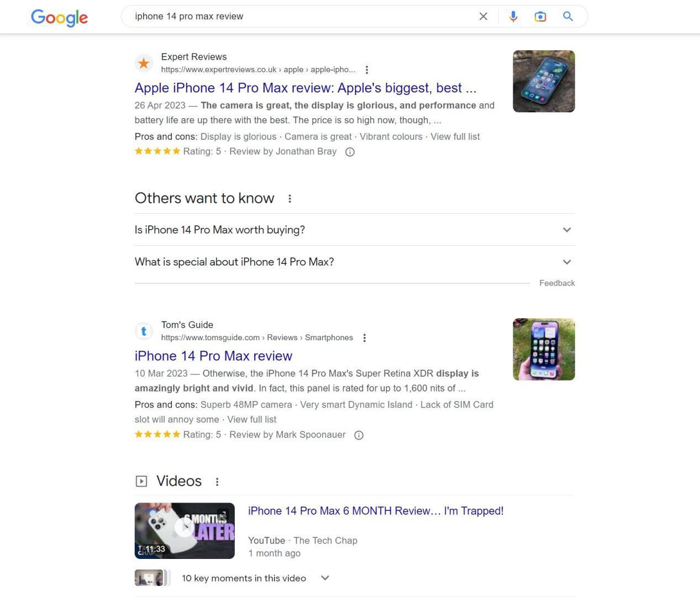The image size is (700, 602).
Task: Expand 'Is iPhone 14 Pro Max worth buying?'
Action: coord(355,230)
